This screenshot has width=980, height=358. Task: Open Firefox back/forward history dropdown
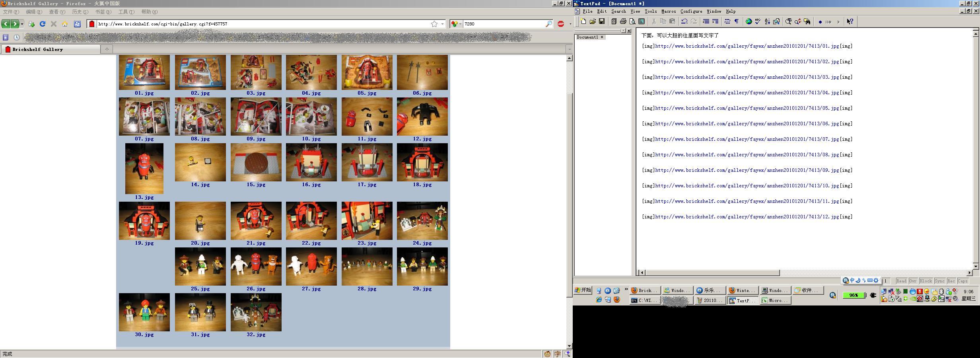[x=22, y=24]
